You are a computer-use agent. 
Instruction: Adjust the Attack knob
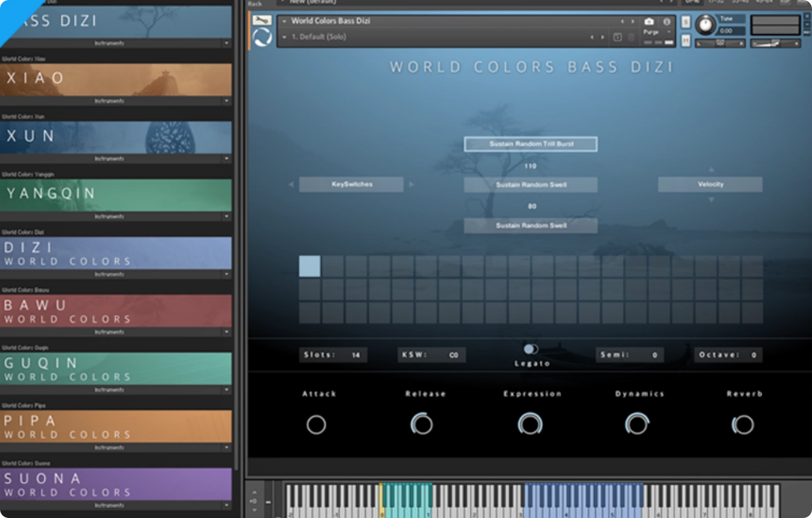click(316, 425)
